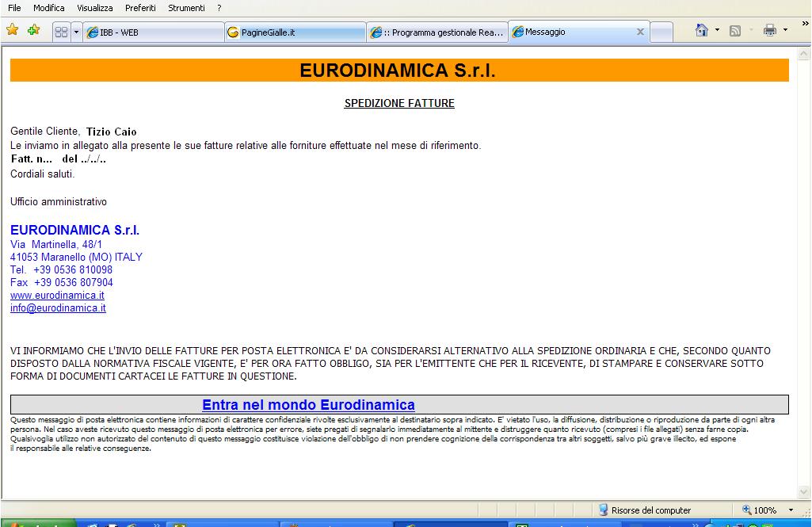Click the Ufficio amministrativo text

click(x=59, y=201)
